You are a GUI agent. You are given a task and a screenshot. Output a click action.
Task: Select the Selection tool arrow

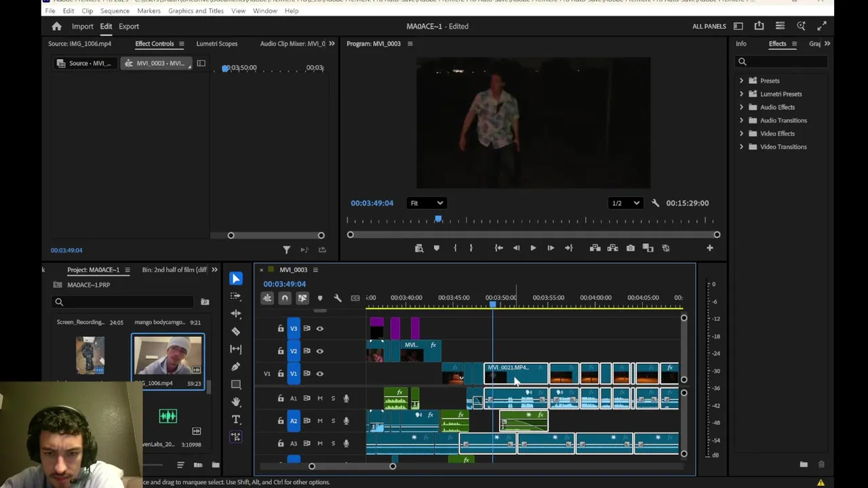click(235, 279)
